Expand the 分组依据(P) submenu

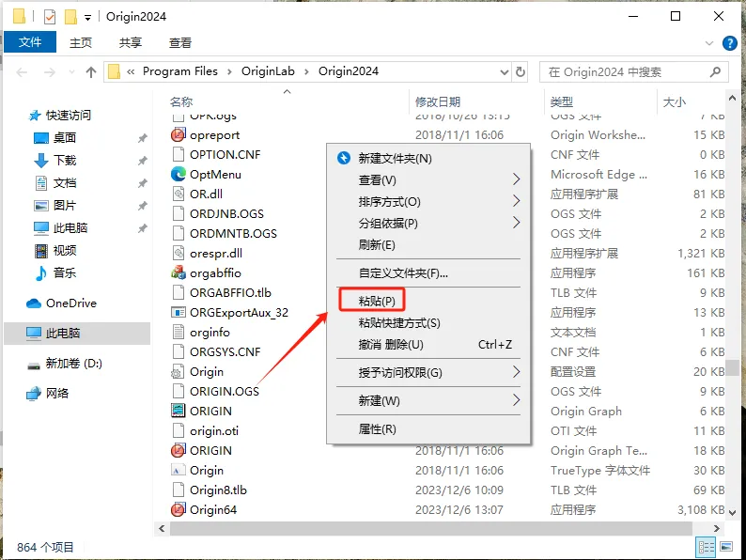(428, 223)
